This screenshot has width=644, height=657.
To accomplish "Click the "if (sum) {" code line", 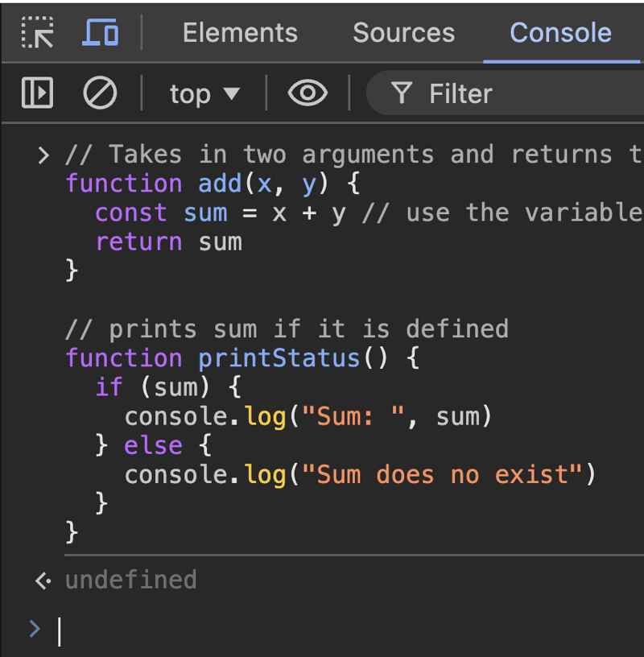I will tap(168, 387).
